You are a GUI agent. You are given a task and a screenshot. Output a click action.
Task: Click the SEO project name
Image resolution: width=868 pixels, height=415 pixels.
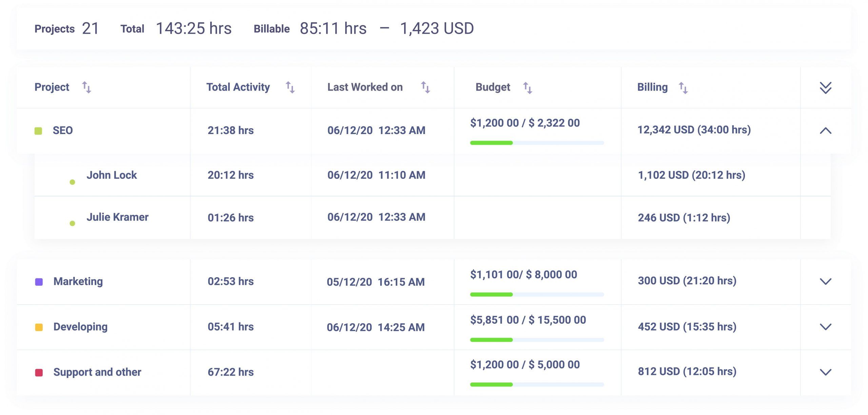pos(63,130)
